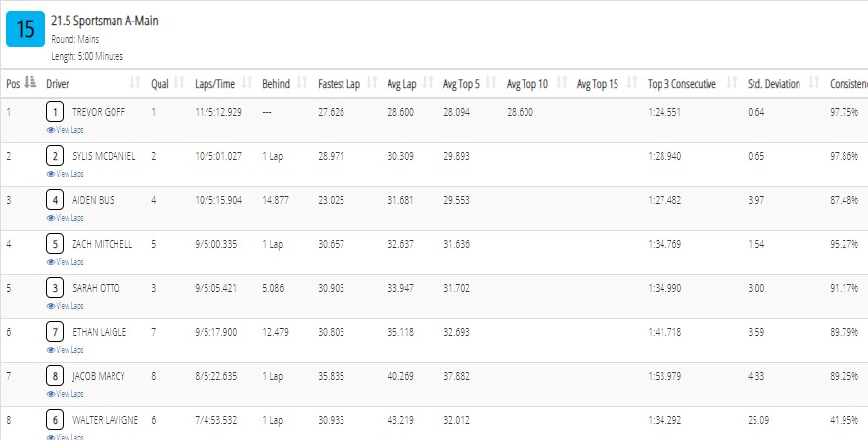Click sort arrows beside Behind header
The width and height of the screenshot is (868, 440).
(x=302, y=83)
